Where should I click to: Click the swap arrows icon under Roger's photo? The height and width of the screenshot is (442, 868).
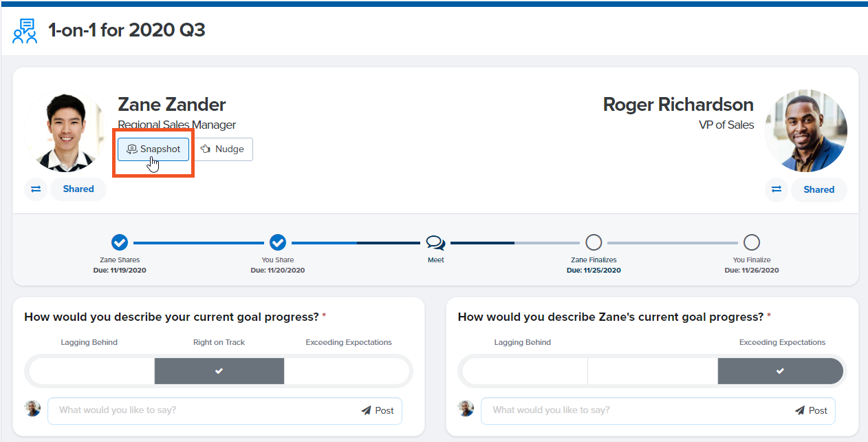(x=777, y=189)
